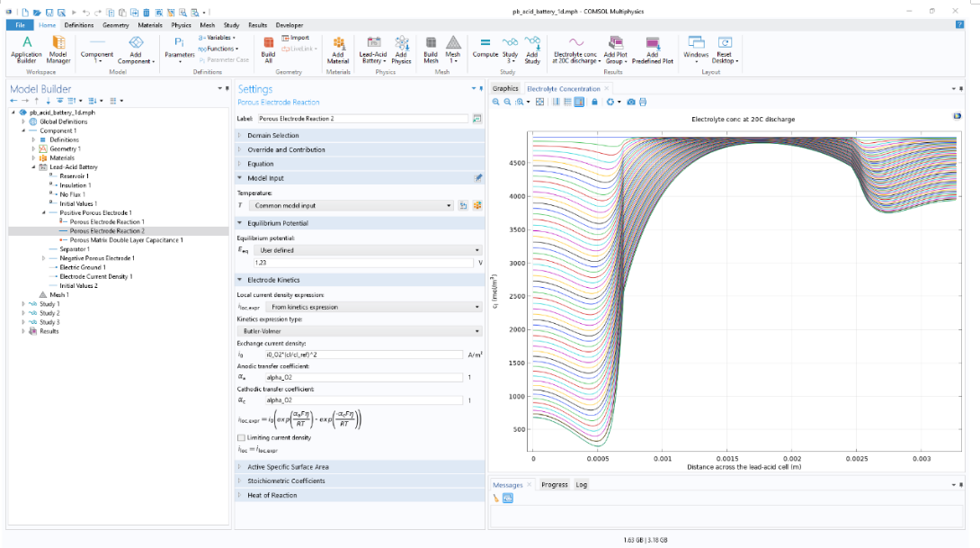Viewport: 980px width, 548px height.
Task: Move node up in Model Builder toolbar
Action: pyautogui.click(x=37, y=101)
